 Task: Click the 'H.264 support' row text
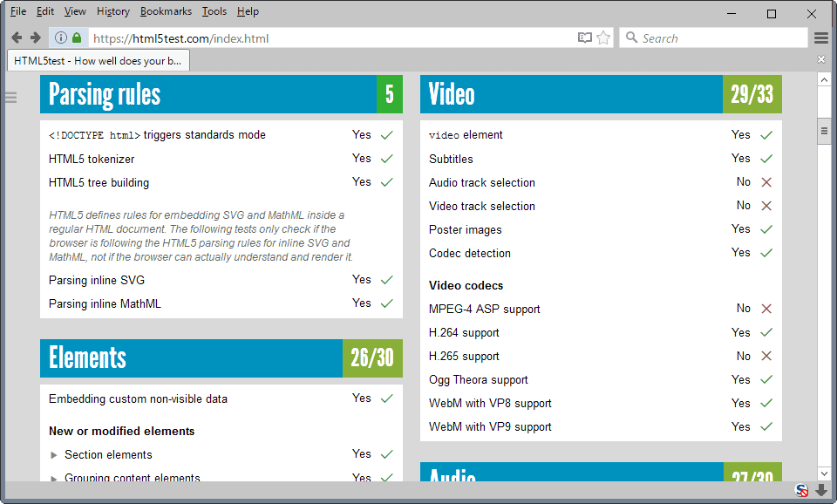[464, 332]
